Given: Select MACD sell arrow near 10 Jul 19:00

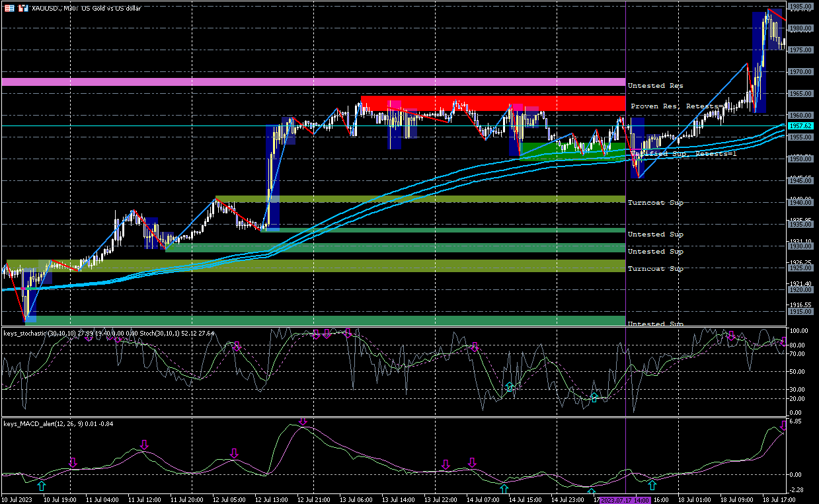Looking at the screenshot, I should (x=73, y=464).
